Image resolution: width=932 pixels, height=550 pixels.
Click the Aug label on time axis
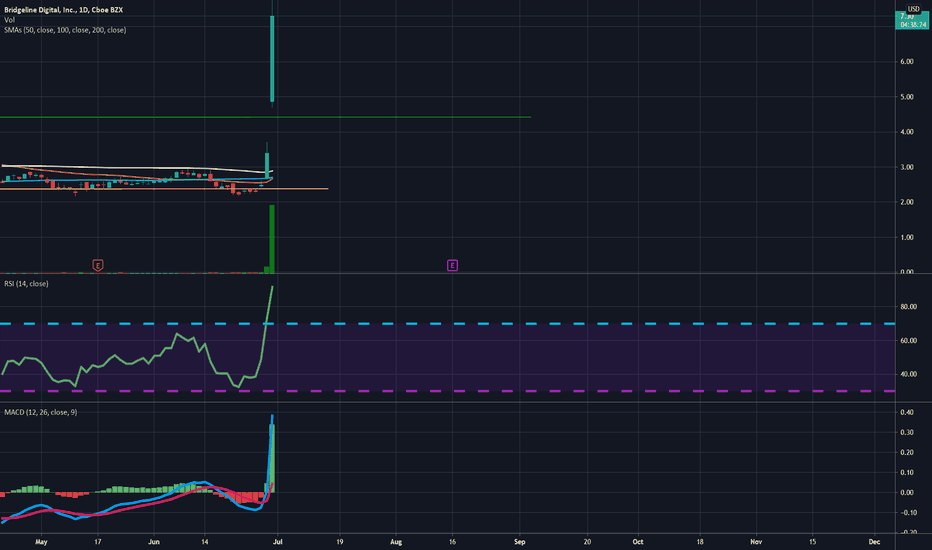pyautogui.click(x=396, y=542)
